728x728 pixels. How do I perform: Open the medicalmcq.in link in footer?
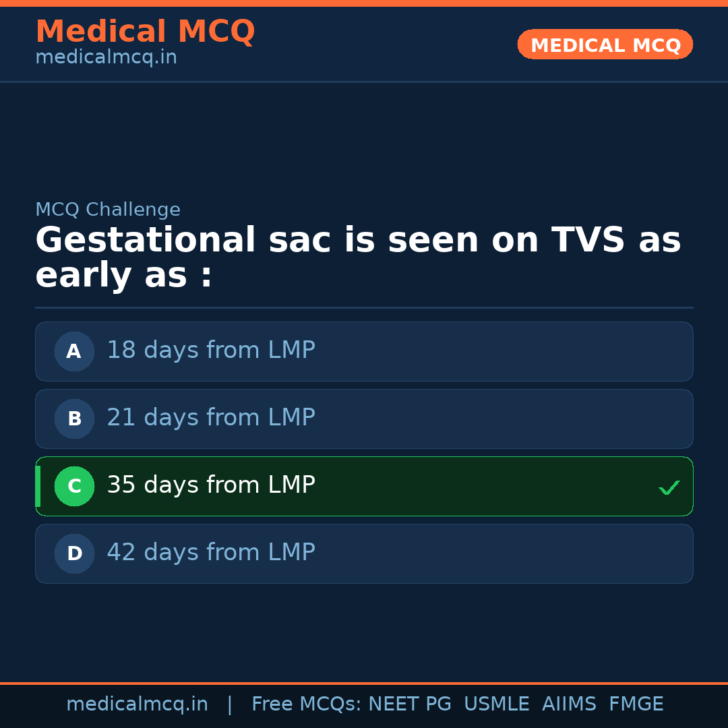(x=137, y=704)
